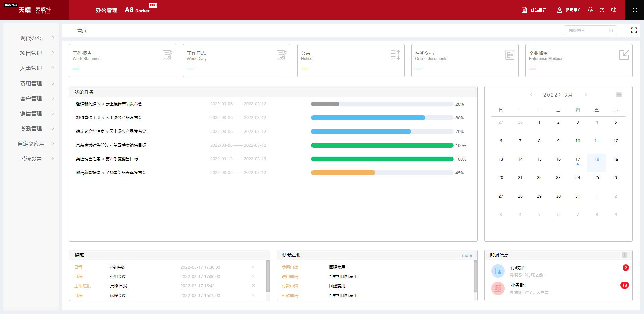The height and width of the screenshot is (314, 644).
Task: Switch to the 首页 tab
Action: click(x=82, y=31)
